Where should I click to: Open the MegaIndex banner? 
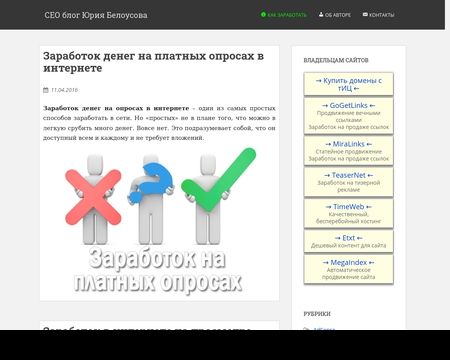click(x=348, y=269)
